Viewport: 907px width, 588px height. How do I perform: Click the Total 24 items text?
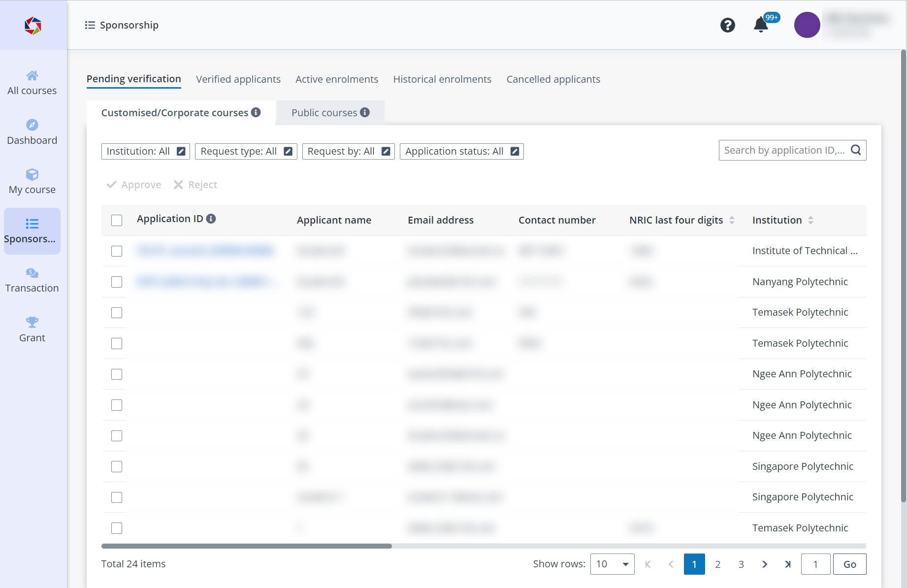(133, 564)
